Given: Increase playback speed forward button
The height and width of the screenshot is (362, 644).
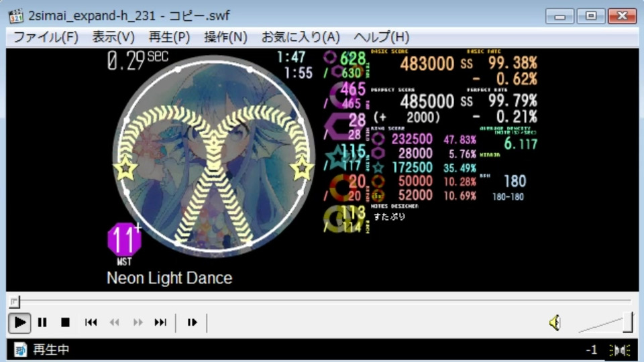Looking at the screenshot, I should [138, 322].
